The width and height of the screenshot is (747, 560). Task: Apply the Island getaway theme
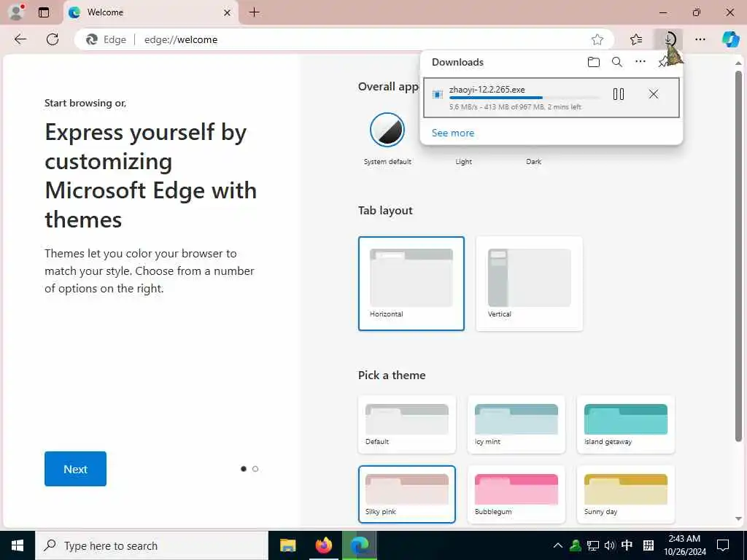[625, 424]
